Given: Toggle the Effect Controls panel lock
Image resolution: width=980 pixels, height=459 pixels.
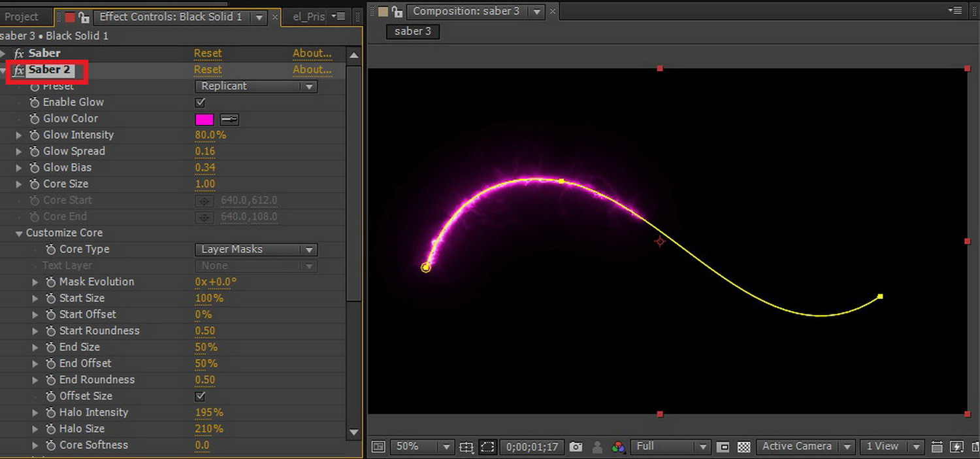Looking at the screenshot, I should tap(83, 17).
